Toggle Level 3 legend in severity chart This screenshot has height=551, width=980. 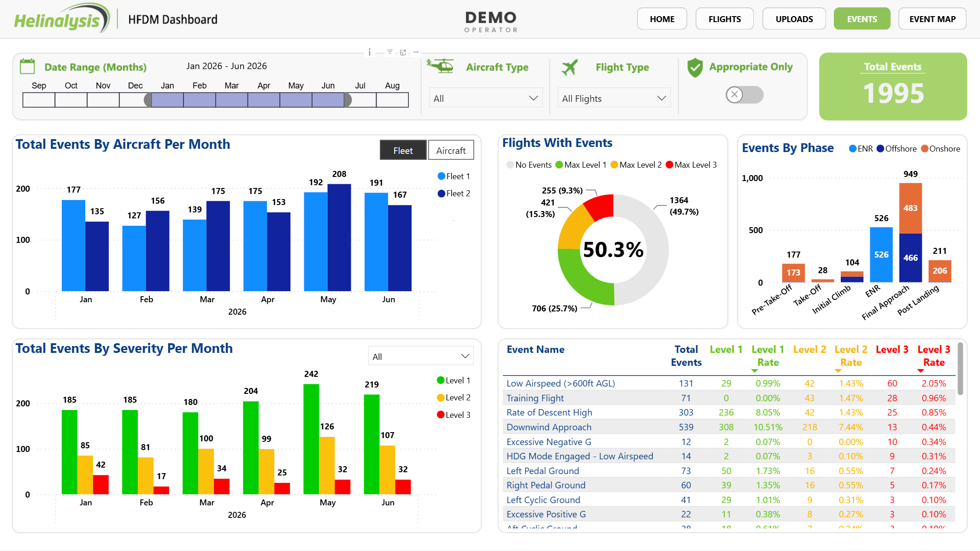pyautogui.click(x=454, y=415)
